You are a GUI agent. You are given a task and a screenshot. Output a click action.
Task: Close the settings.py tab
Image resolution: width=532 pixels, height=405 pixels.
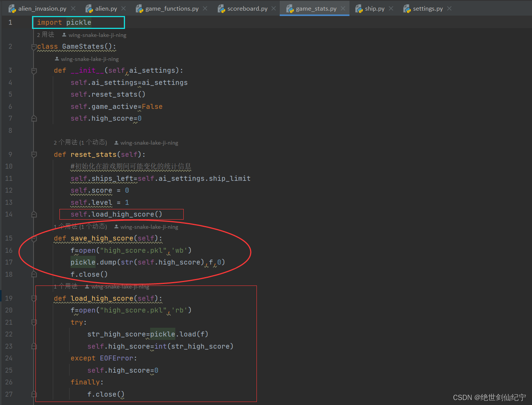(449, 8)
